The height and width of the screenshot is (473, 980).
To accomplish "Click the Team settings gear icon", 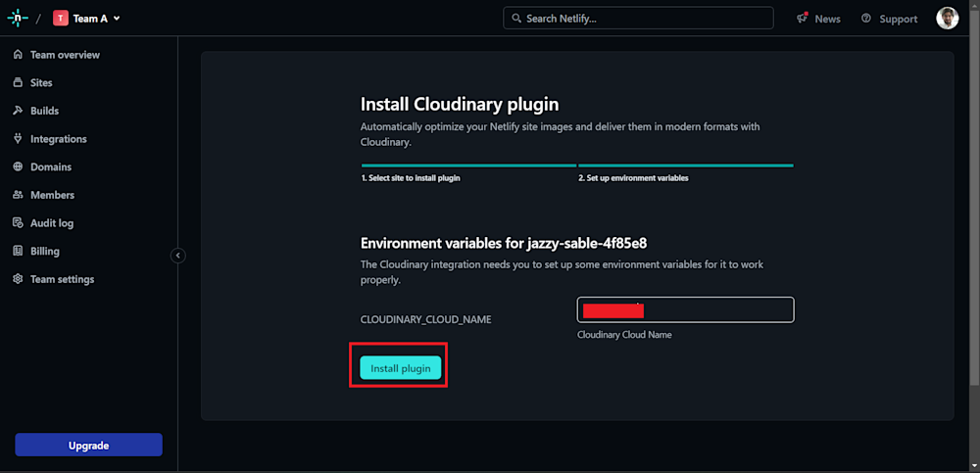I will tap(18, 279).
